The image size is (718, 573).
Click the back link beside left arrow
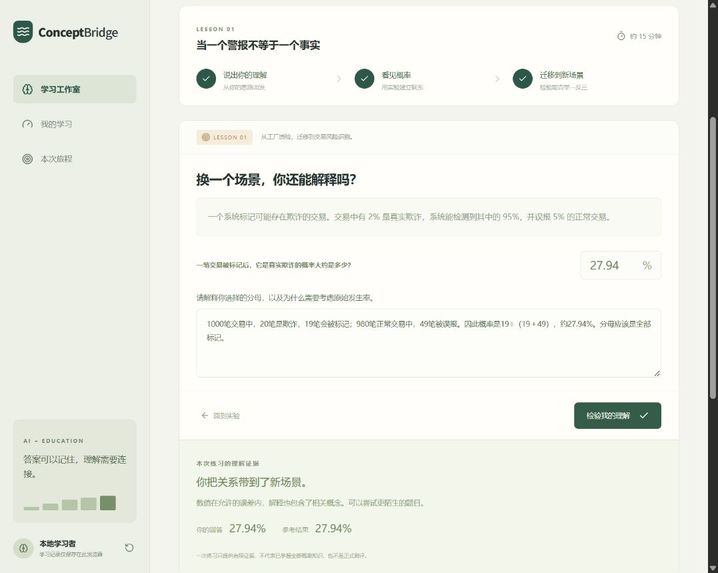click(x=227, y=415)
